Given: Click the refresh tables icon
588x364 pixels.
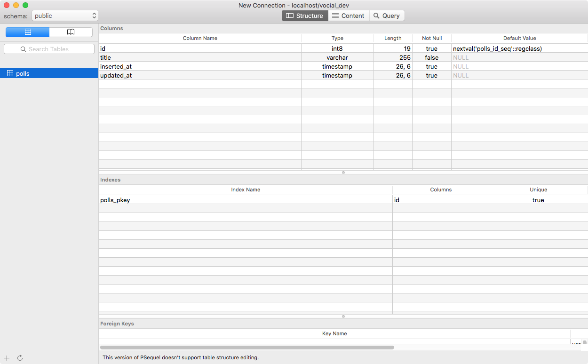Looking at the screenshot, I should click(x=20, y=358).
